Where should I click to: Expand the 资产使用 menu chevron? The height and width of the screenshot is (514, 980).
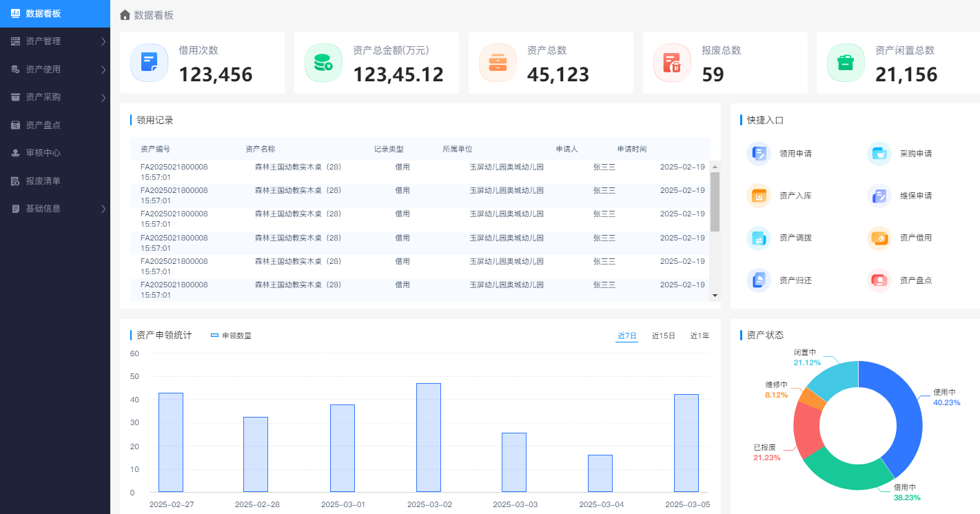click(x=103, y=70)
